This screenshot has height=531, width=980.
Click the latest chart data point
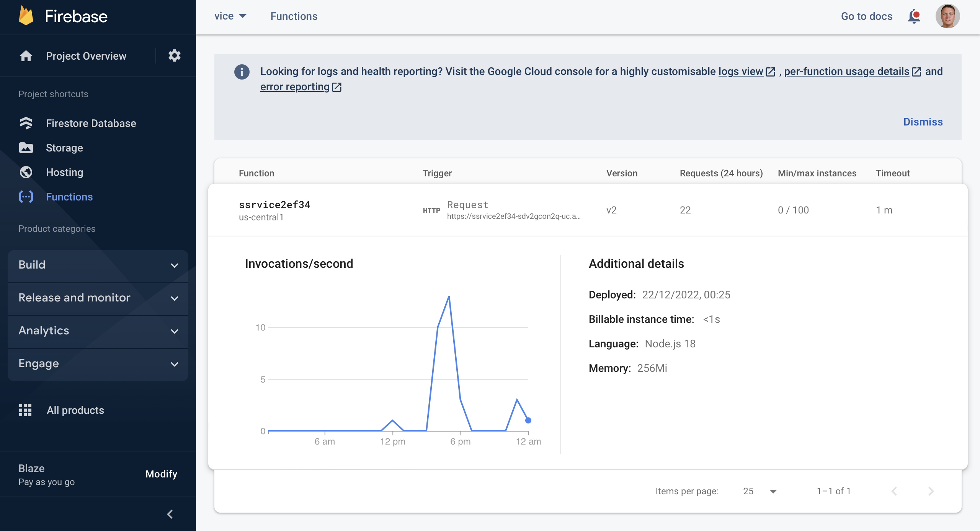click(x=528, y=420)
